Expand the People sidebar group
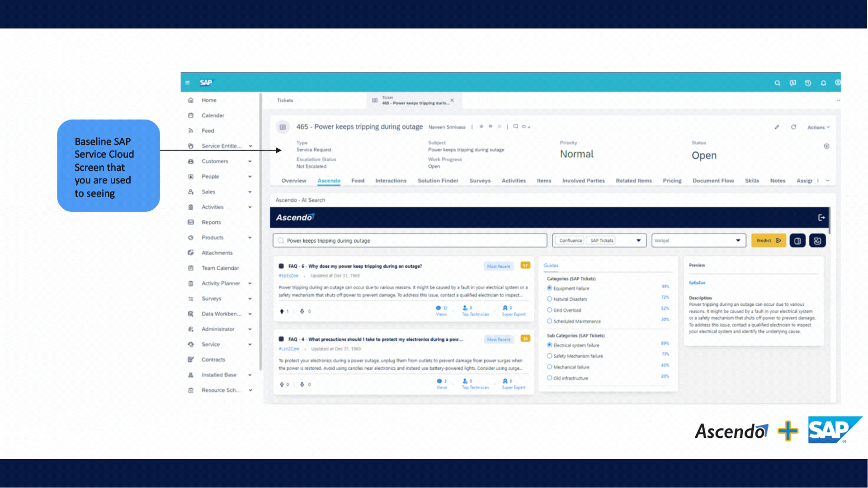The image size is (868, 488). point(250,177)
